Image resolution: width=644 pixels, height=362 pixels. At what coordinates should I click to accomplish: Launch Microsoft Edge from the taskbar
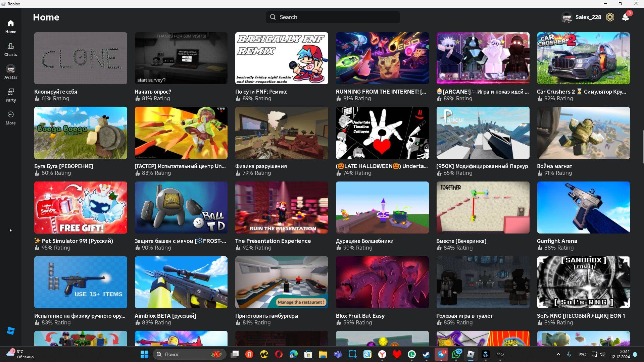(x=294, y=354)
